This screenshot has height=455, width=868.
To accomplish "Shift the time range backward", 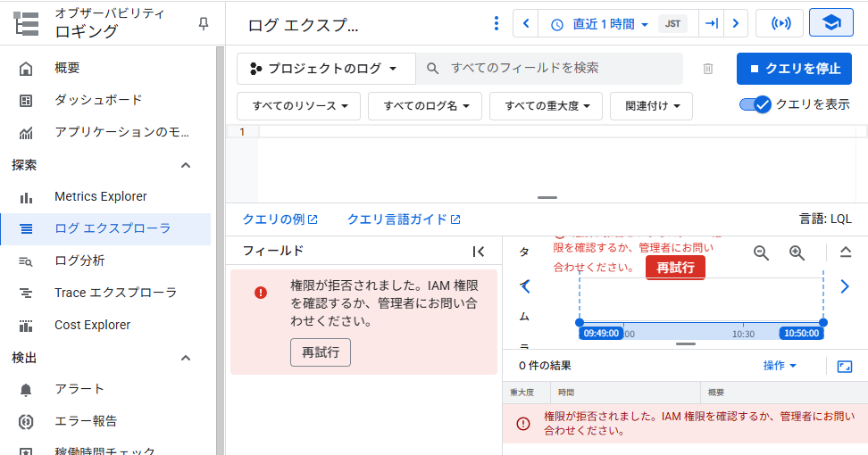I will tap(526, 23).
